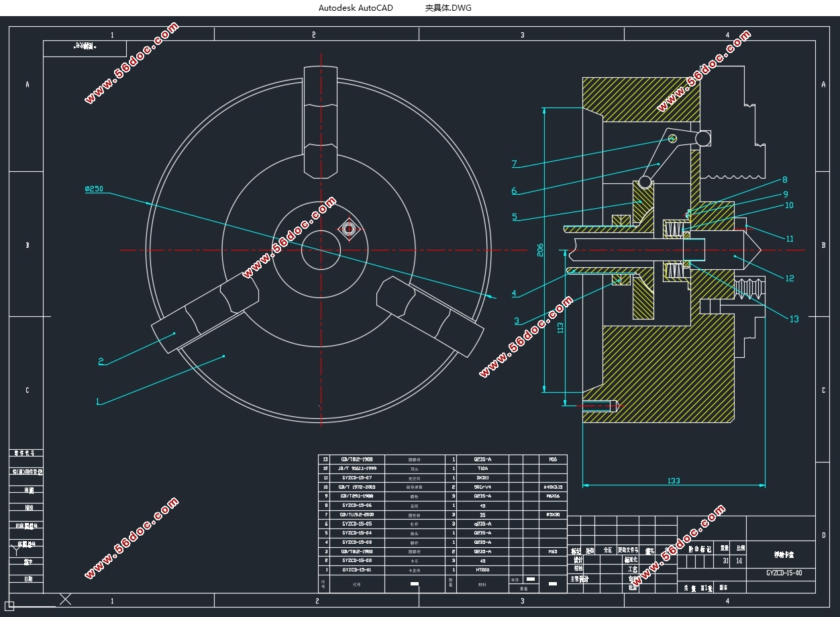Click zone column marker 3 at top border

pos(523,34)
